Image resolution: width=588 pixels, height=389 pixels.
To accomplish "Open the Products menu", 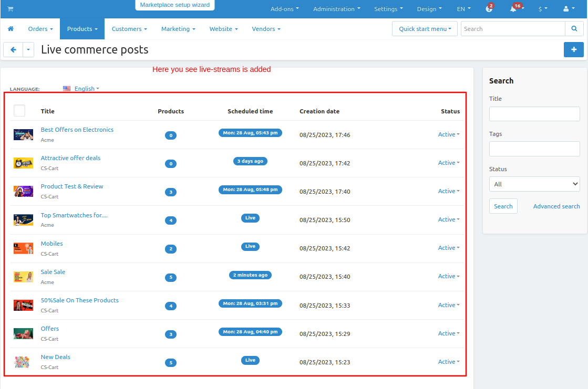I will click(x=82, y=29).
